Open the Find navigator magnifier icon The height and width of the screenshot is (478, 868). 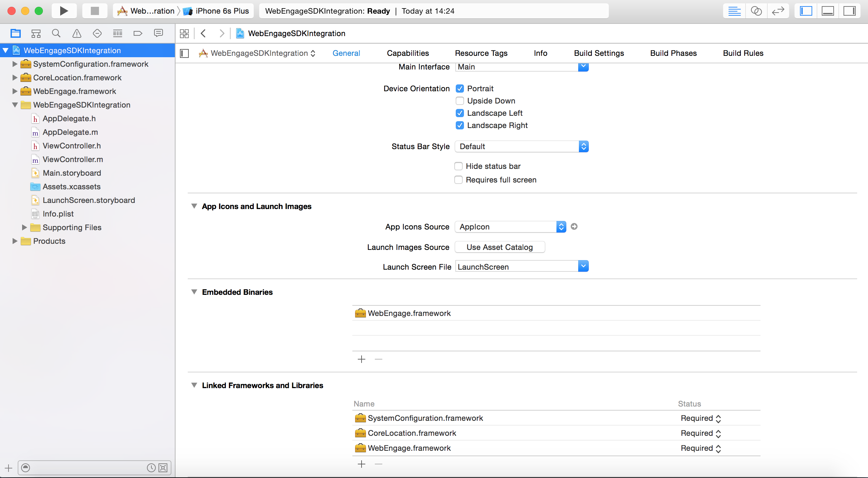(x=56, y=33)
